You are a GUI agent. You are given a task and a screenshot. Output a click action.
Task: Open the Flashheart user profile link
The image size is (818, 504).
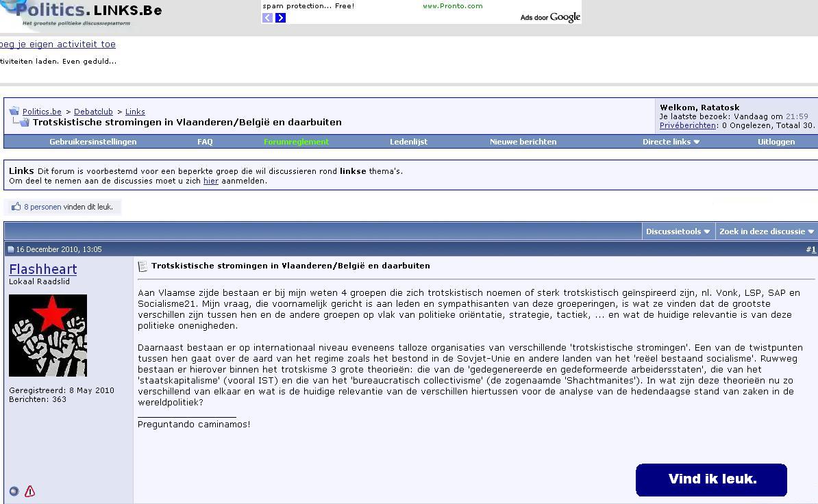point(42,269)
